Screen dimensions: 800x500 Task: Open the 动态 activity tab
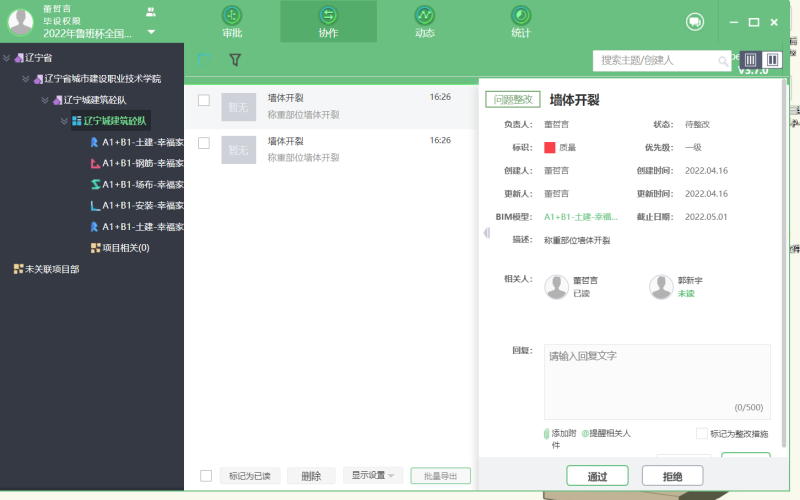click(424, 21)
